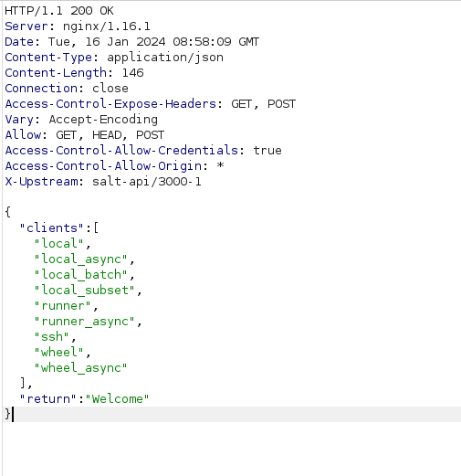Click the 'Vary' header name
Image resolution: width=461 pixels, height=476 pixels.
click(x=19, y=120)
